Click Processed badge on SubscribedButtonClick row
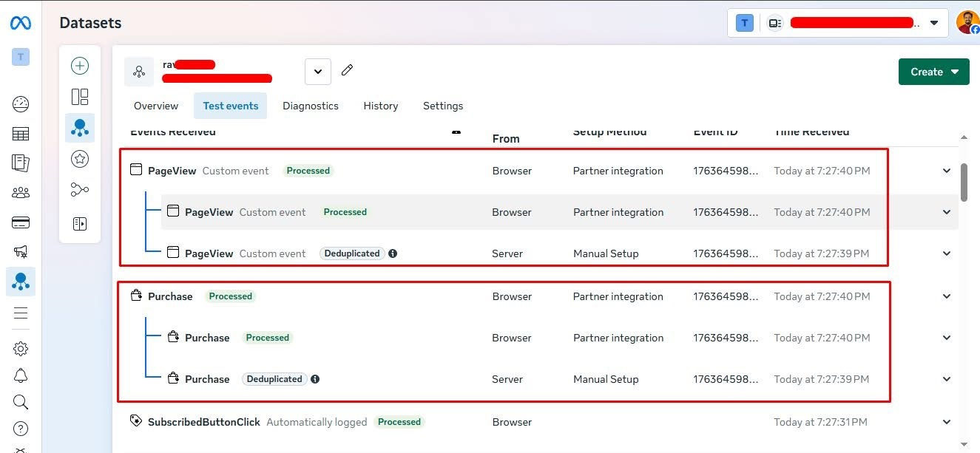The image size is (980, 453). click(399, 422)
